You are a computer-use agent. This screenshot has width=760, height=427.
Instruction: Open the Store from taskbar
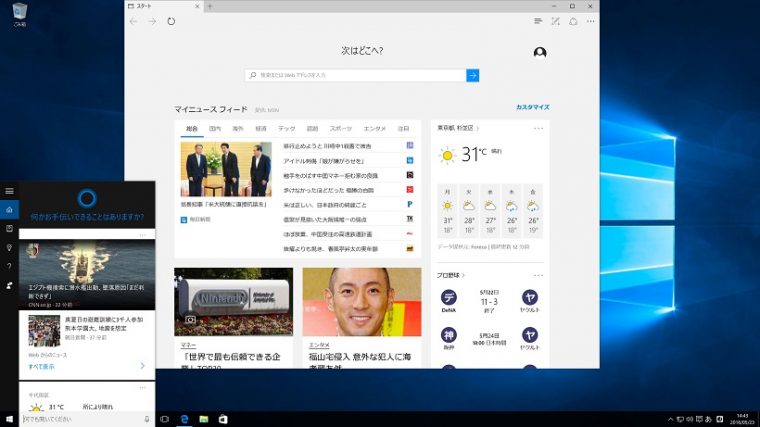pos(223,419)
